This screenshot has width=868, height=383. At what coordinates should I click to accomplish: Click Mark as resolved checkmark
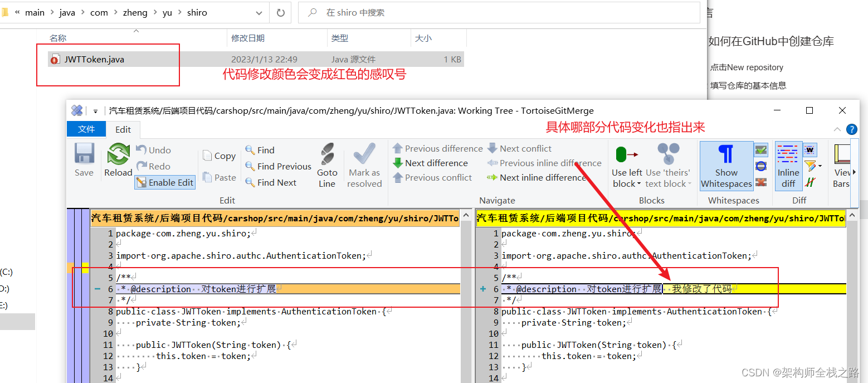pos(364,165)
